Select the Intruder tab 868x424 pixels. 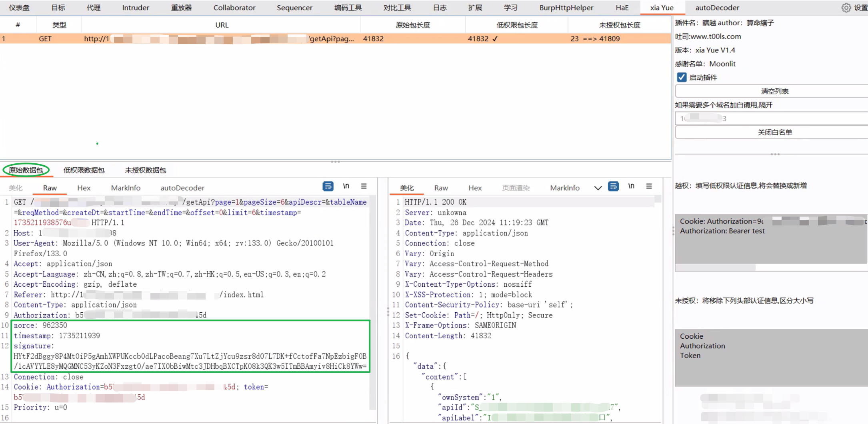tap(136, 8)
